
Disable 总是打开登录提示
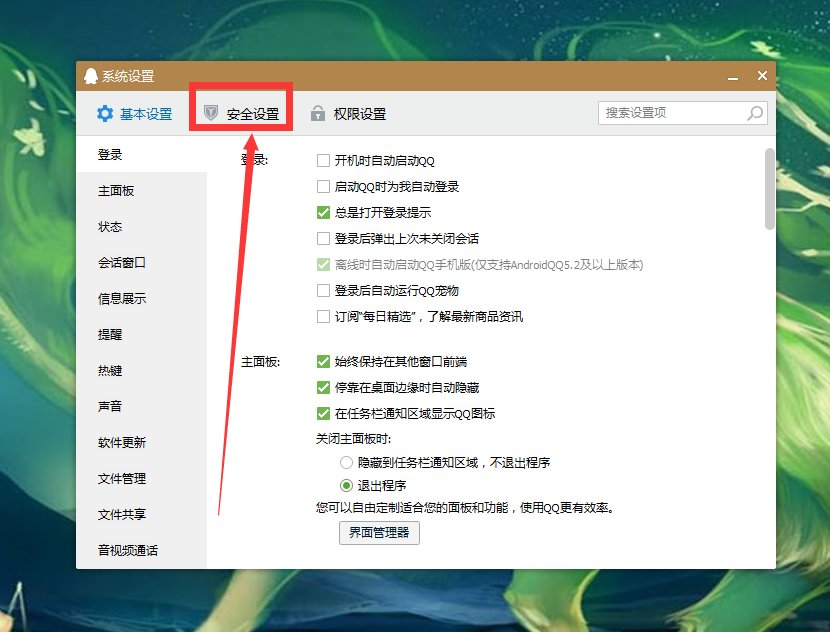[x=323, y=212]
